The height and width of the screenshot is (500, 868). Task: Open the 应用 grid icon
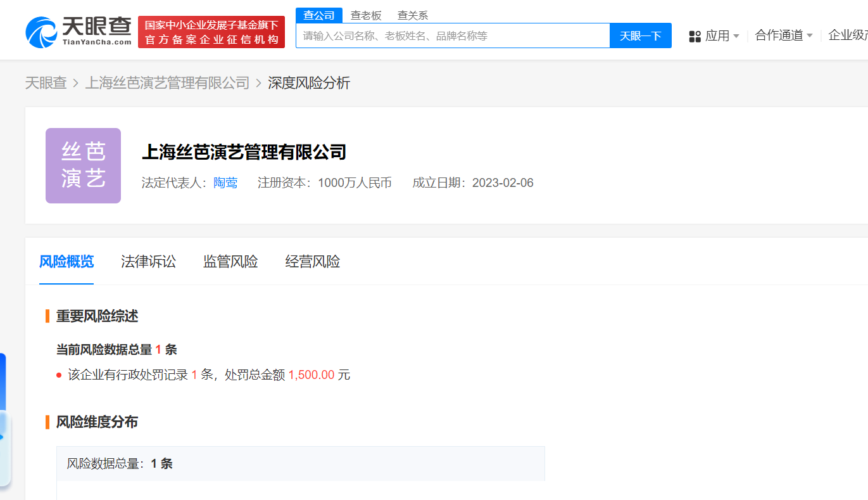coord(695,36)
